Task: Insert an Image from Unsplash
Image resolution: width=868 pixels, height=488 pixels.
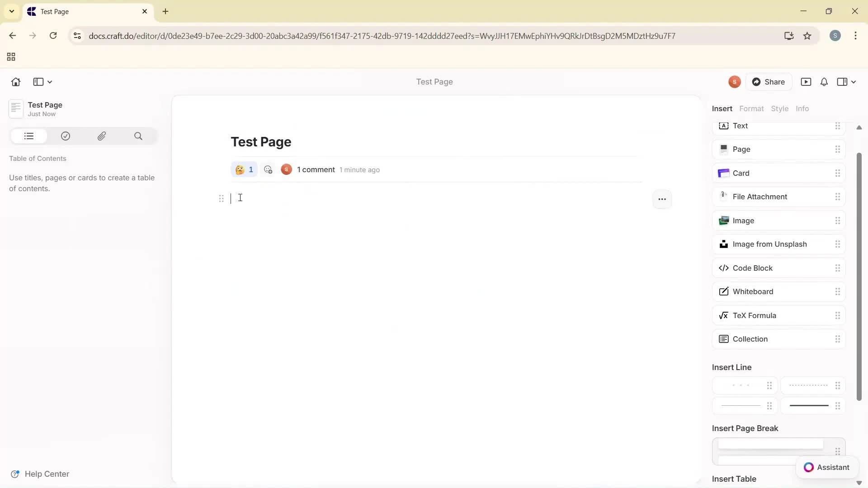Action: (769, 244)
